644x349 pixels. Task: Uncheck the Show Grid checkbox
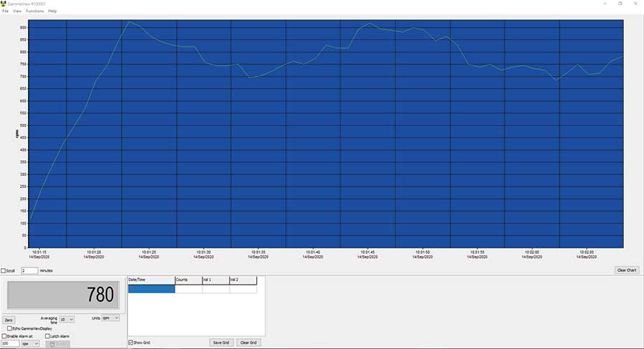(130, 343)
